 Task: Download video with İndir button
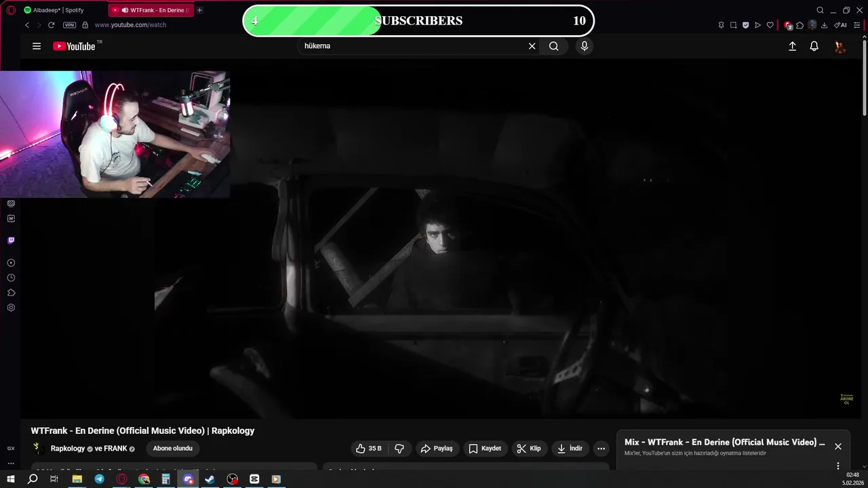570,449
